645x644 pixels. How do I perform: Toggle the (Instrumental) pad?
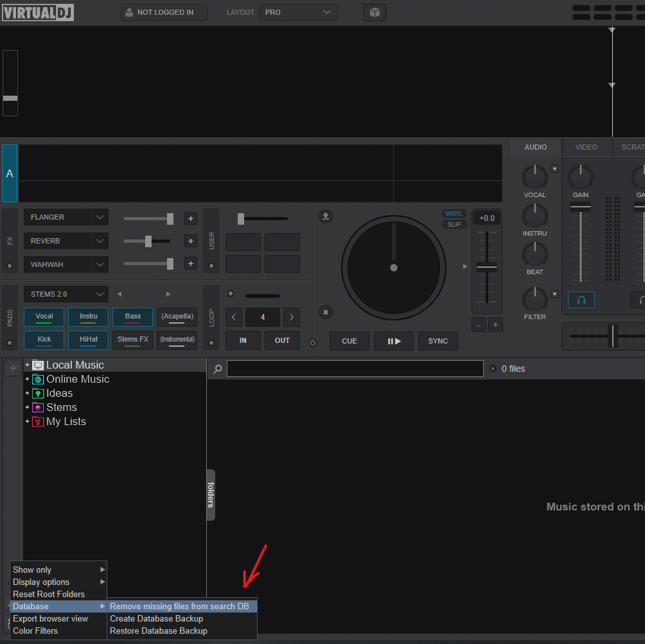177,340
